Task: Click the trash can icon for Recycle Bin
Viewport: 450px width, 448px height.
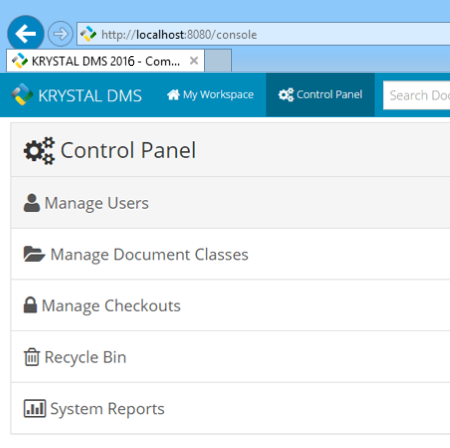Action: coord(32,357)
